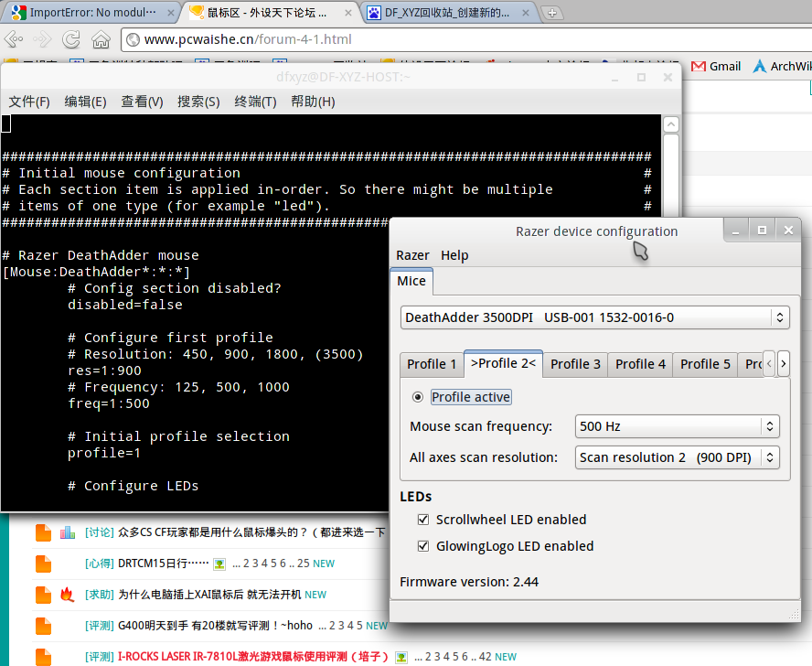Close the DF_XYZ回收站 browser tab
Image resolution: width=812 pixels, height=666 pixels.
click(526, 13)
